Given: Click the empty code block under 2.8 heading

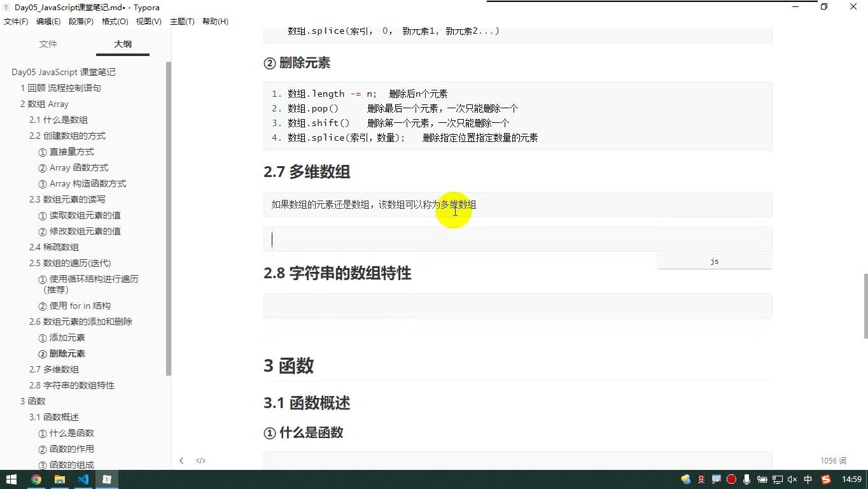Looking at the screenshot, I should pos(517,306).
